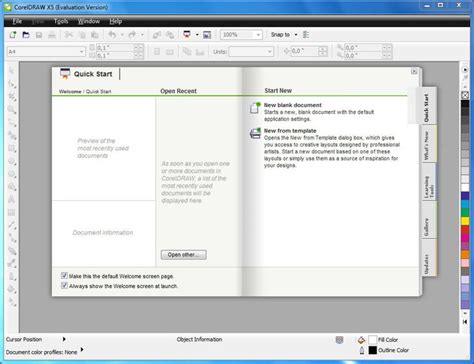Pick the red swatch in color palette

(465, 229)
